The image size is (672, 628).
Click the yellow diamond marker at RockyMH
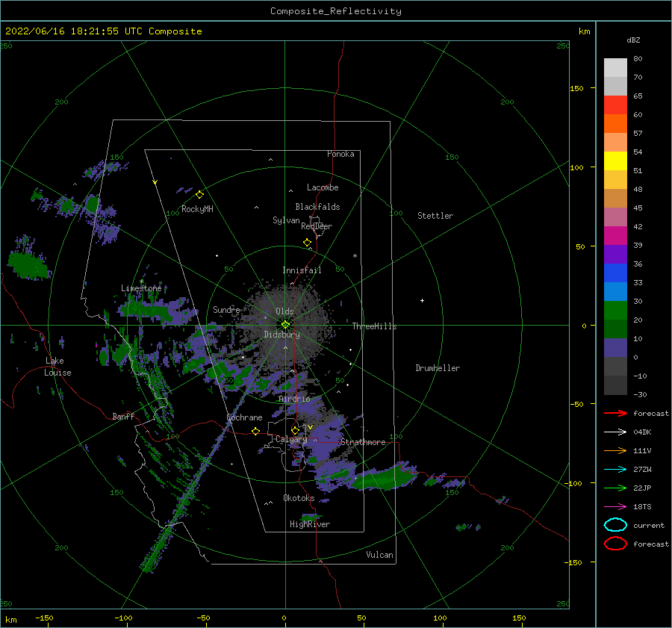pos(199,195)
